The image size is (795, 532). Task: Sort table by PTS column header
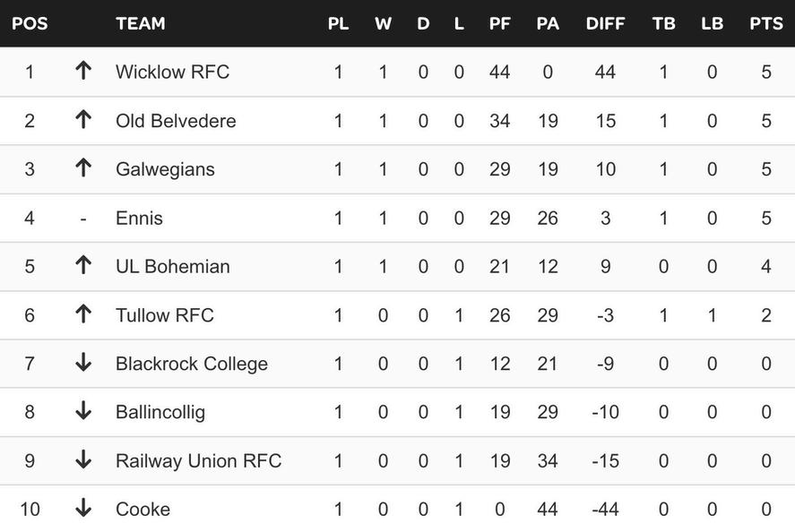coord(766,23)
